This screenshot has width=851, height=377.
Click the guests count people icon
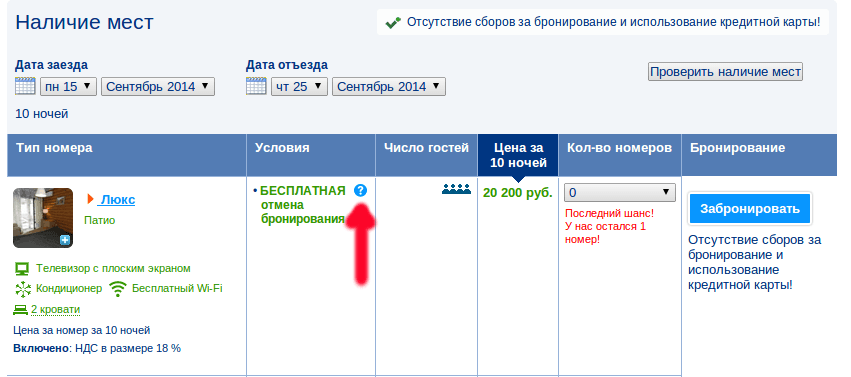[456, 189]
